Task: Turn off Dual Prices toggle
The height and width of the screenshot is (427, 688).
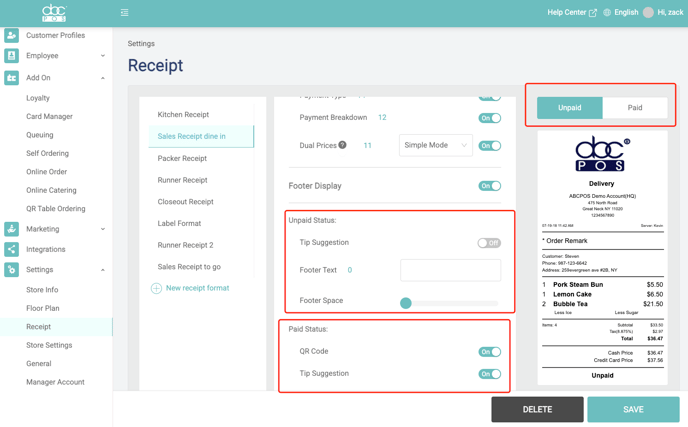Action: tap(490, 146)
